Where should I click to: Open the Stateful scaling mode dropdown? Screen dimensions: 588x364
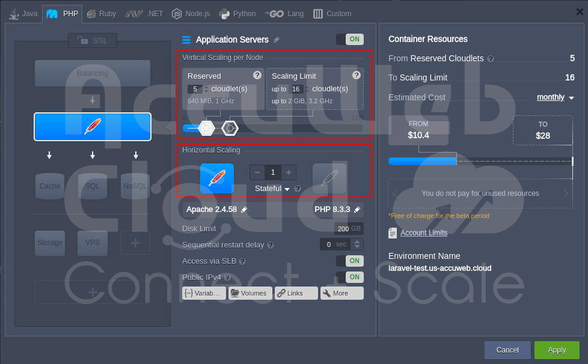(272, 189)
